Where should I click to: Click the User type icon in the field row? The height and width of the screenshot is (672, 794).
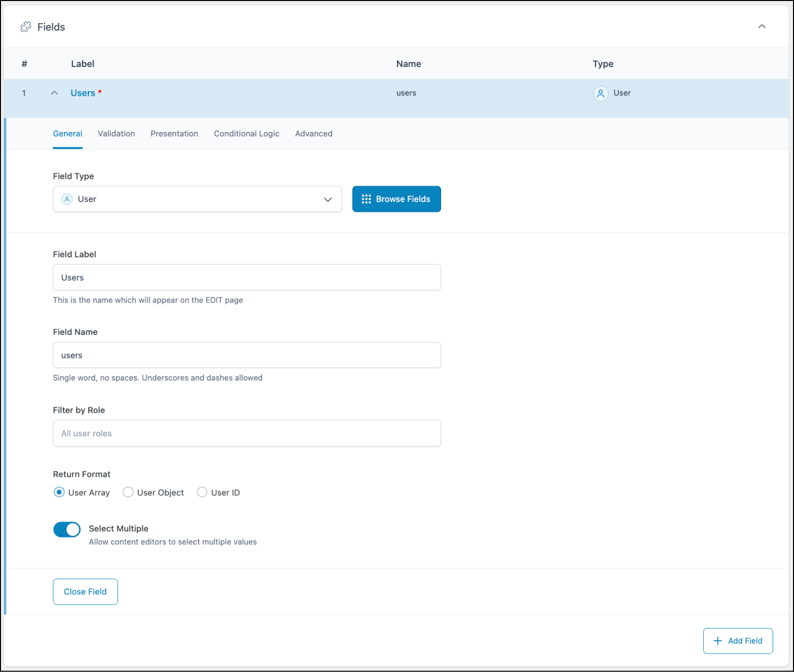pos(601,93)
